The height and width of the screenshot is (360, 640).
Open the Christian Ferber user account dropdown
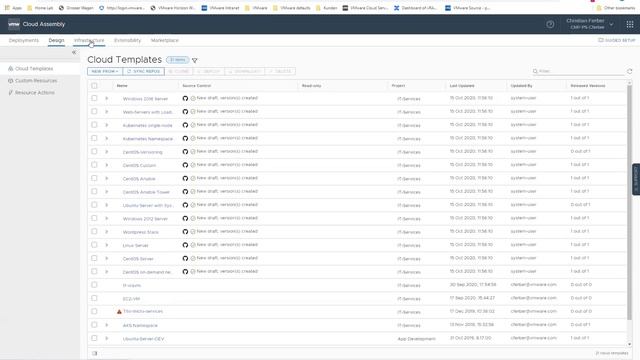pos(589,24)
